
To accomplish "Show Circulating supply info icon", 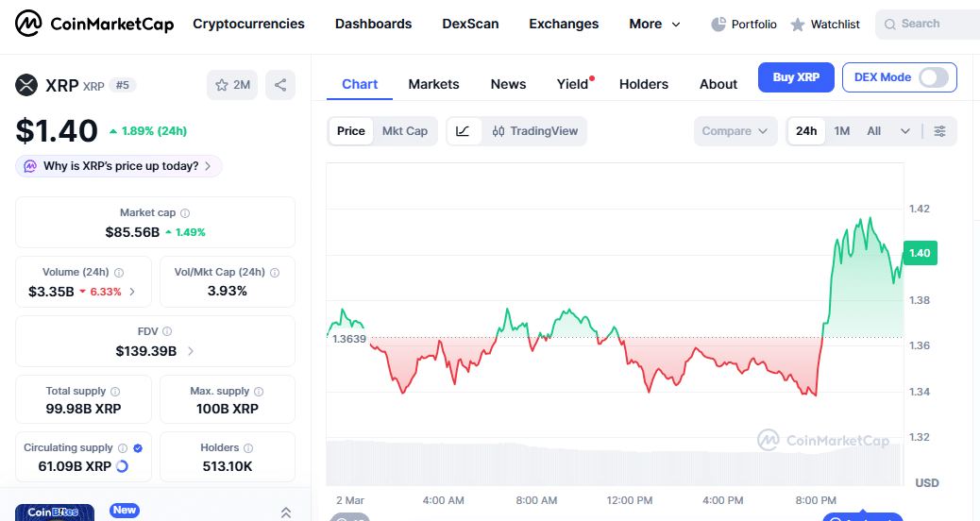I will [123, 448].
